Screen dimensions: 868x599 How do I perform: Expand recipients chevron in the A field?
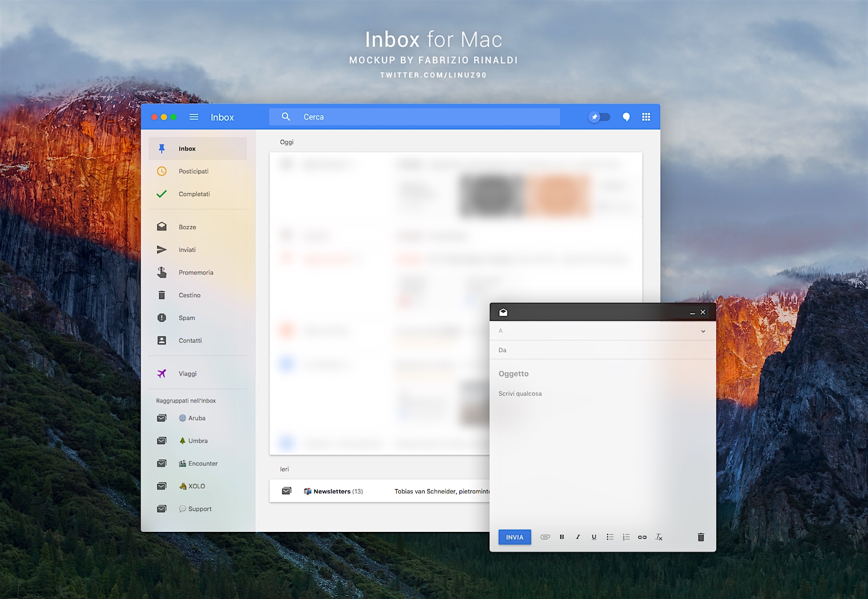point(703,331)
